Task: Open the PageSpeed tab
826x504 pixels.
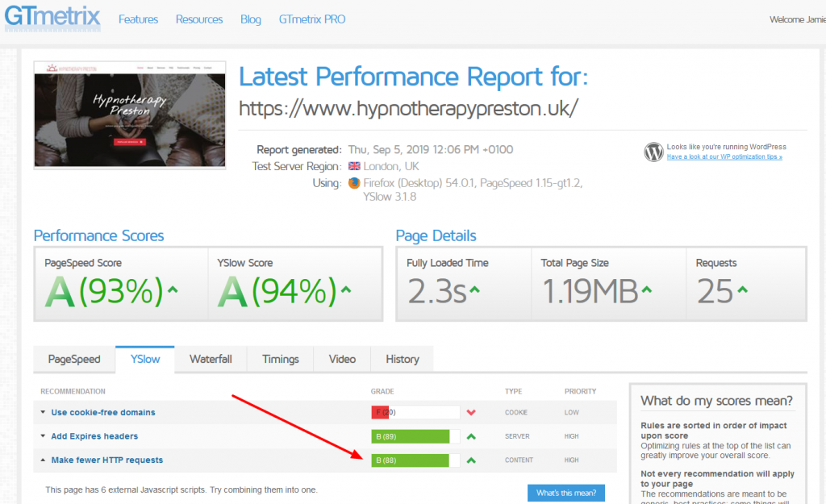Action: pyautogui.click(x=74, y=359)
